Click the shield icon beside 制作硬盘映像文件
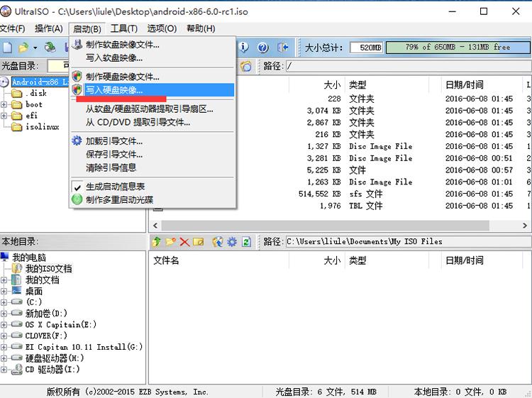The width and height of the screenshot is (532, 398). pyautogui.click(x=77, y=76)
